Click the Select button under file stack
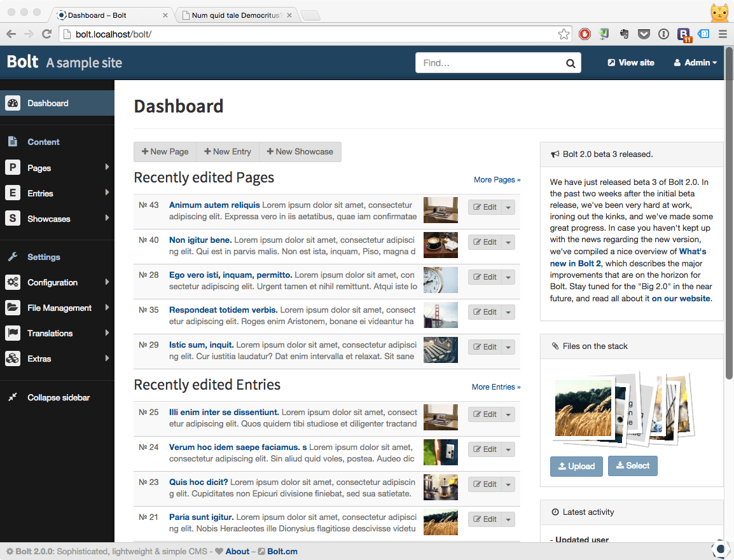The image size is (734, 560). pos(632,465)
